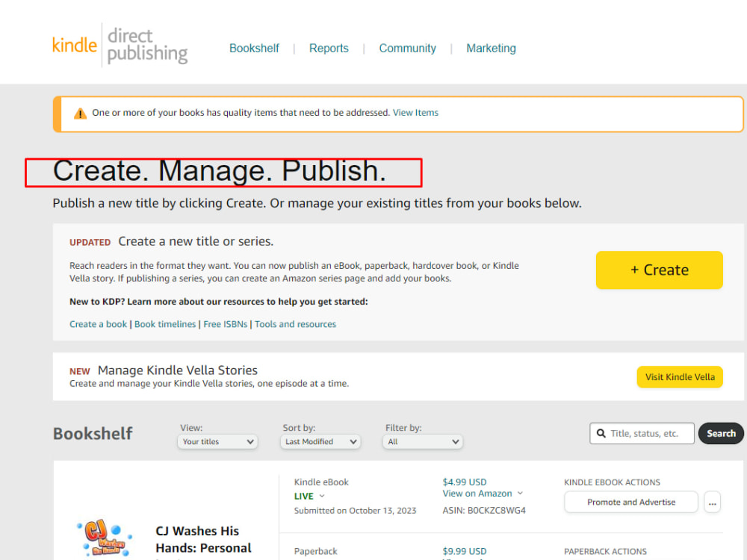Open the Create a book link
This screenshot has height=560, width=747.
(x=98, y=324)
